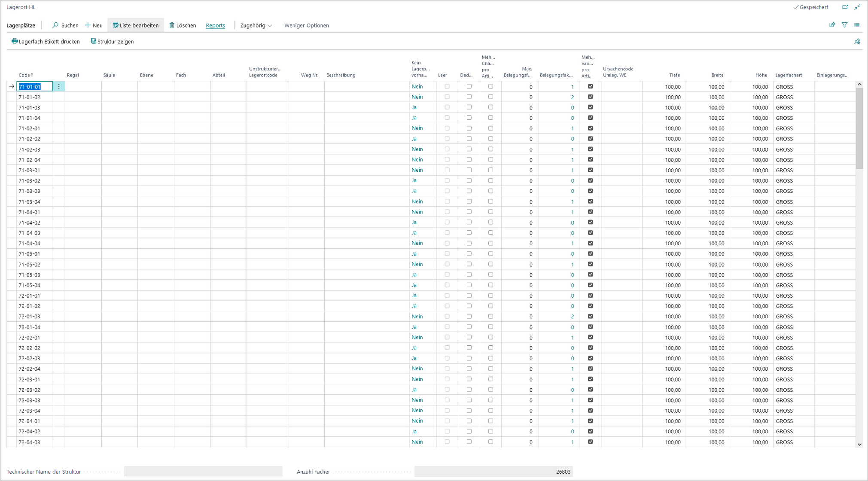Open the Reports menu
Viewport: 868px width, 481px height.
click(x=215, y=25)
